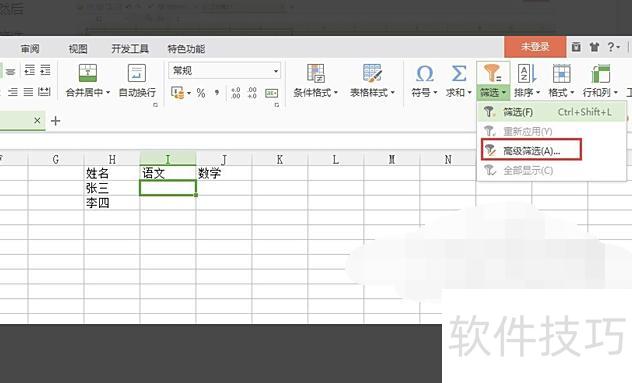Select the 特色功能 tab
The width and height of the screenshot is (632, 383).
[x=186, y=49]
